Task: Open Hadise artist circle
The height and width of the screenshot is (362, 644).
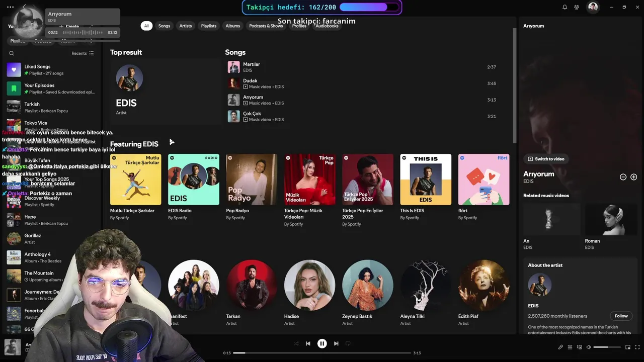Action: [310, 285]
